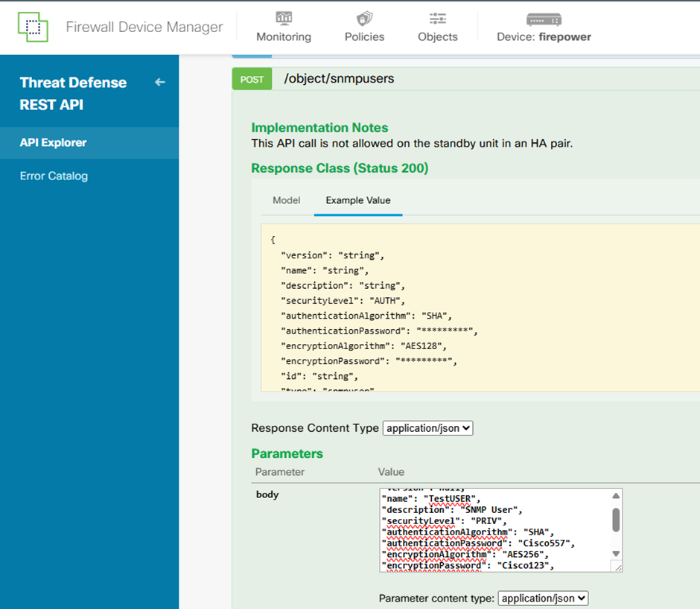The image size is (700, 609).
Task: Click the body textarea scroll down arrow
Action: pos(616,554)
